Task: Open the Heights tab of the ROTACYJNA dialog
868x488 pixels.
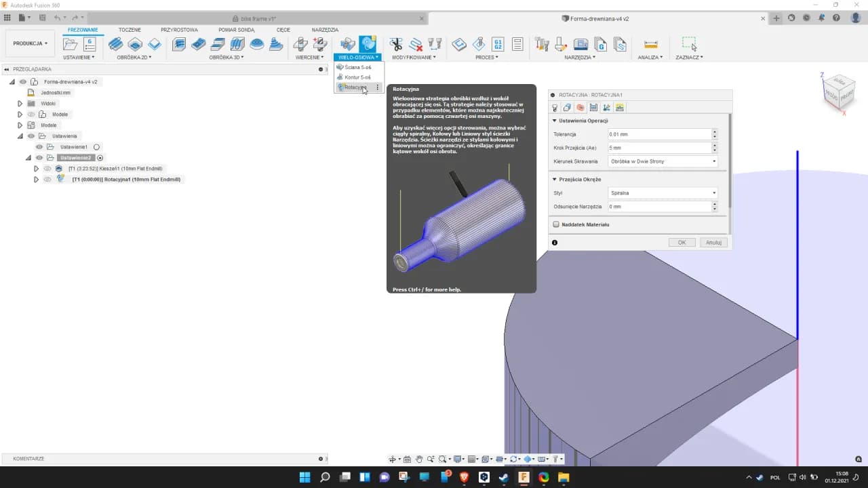Action: pyautogui.click(x=620, y=107)
